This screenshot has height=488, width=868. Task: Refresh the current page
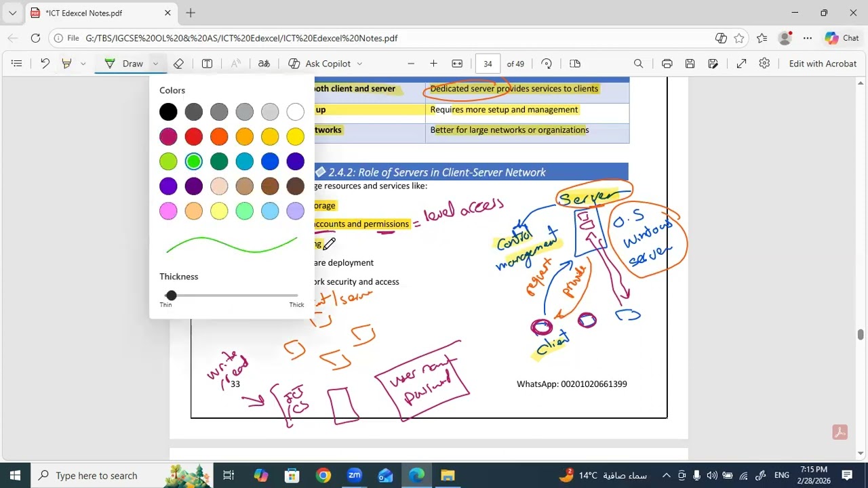(35, 38)
